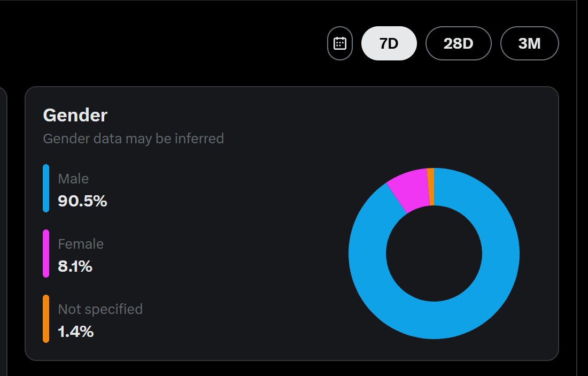The height and width of the screenshot is (376, 588).
Task: Click the 'Gender data may be inferred' note
Action: [x=133, y=139]
